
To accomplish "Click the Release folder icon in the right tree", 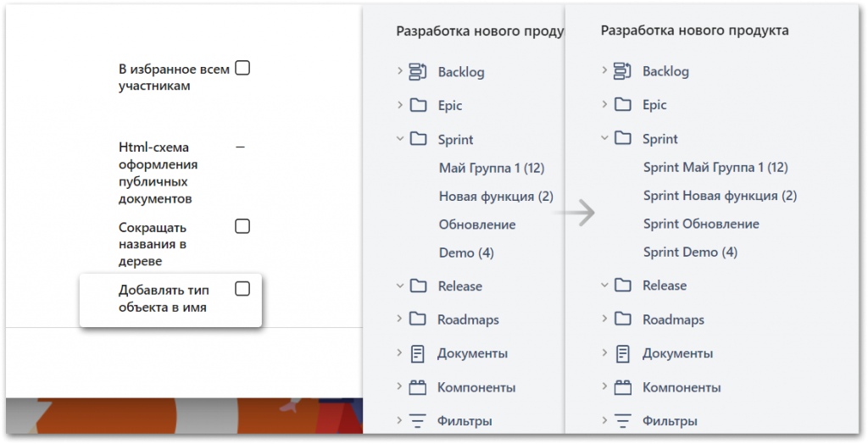I will 623,286.
